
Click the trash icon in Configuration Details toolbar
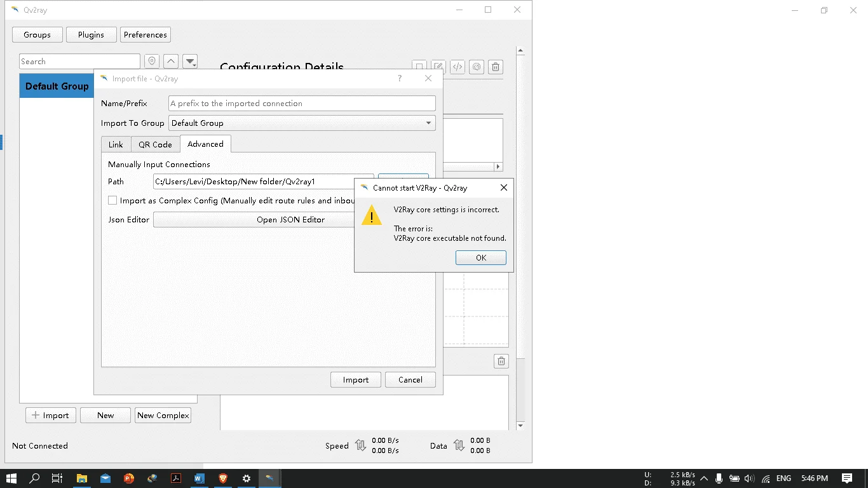(496, 67)
